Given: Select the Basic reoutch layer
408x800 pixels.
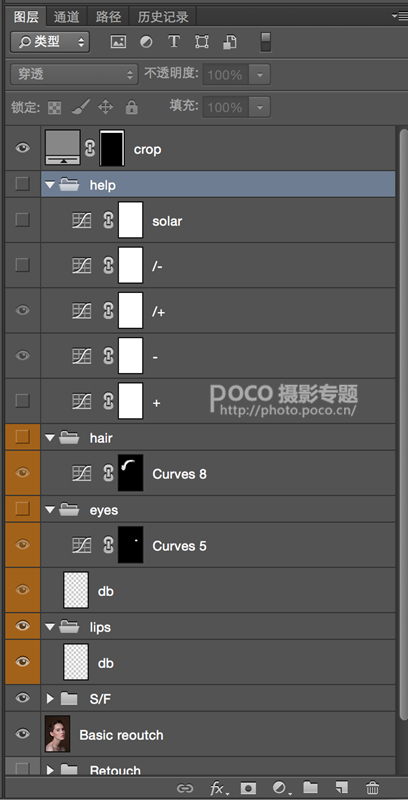Looking at the screenshot, I should (x=218, y=735).
